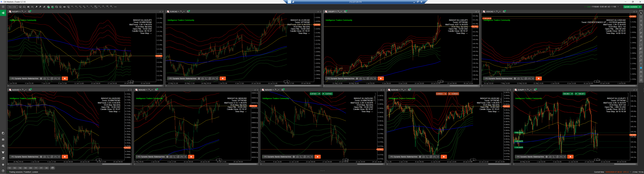Open the settings gear in left sidebar
This screenshot has height=174, width=644.
tap(3, 164)
